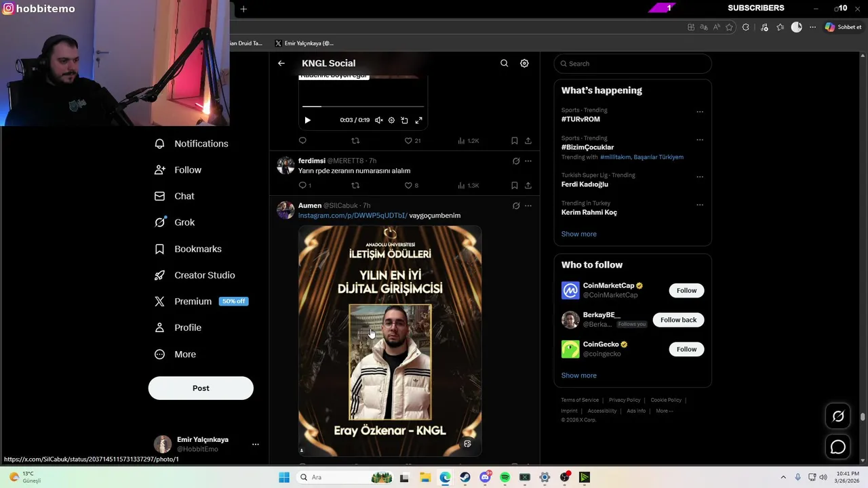Show more under Who to follow
868x488 pixels.
click(579, 375)
